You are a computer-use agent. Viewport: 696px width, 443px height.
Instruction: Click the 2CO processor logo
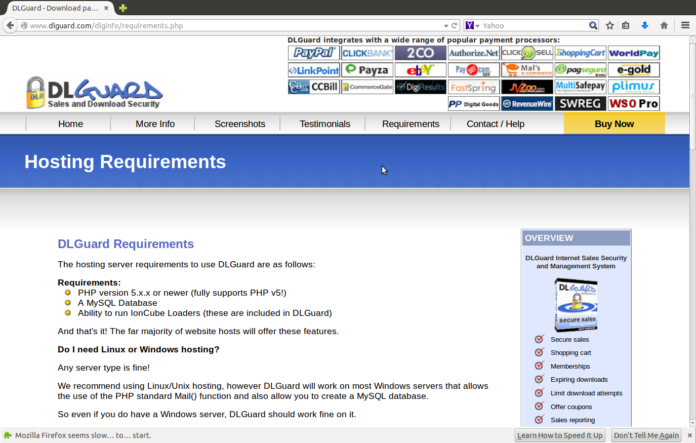420,53
